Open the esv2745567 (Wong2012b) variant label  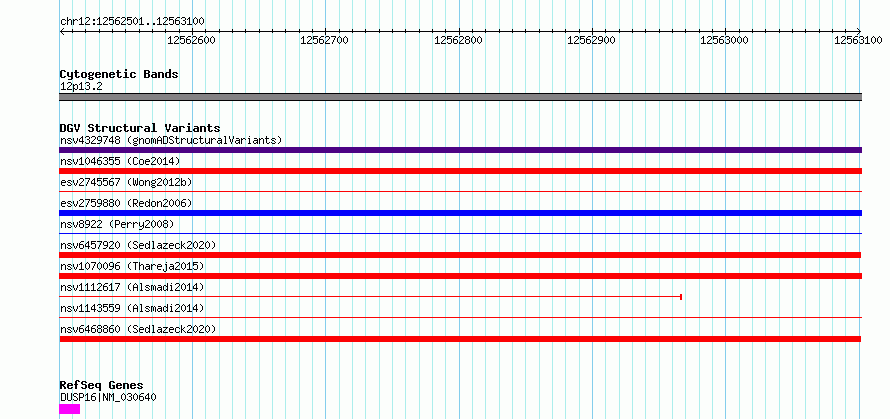click(126, 182)
